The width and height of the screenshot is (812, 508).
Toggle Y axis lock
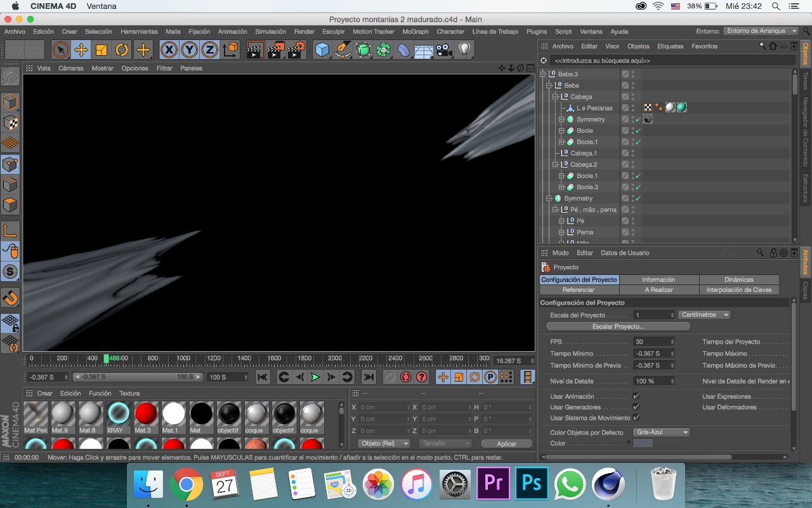coord(189,50)
